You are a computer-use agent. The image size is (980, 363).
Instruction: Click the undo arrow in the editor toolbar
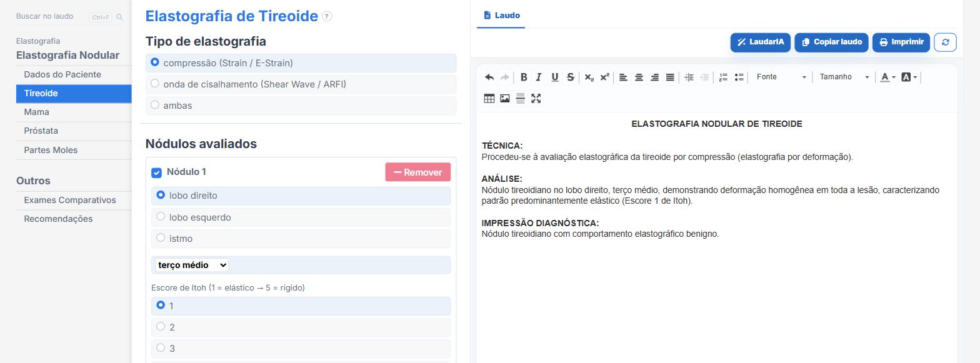point(489,77)
